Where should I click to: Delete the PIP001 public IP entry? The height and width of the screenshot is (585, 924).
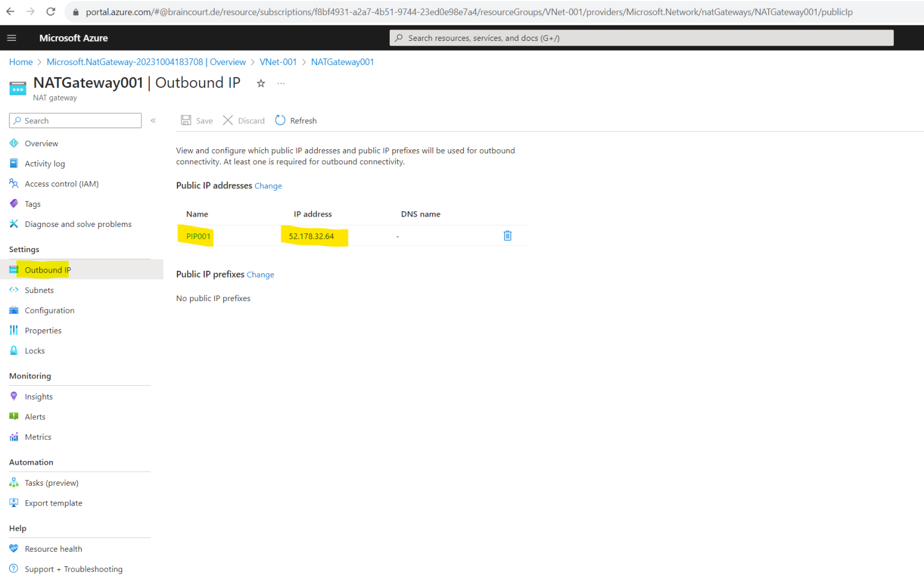[507, 235]
